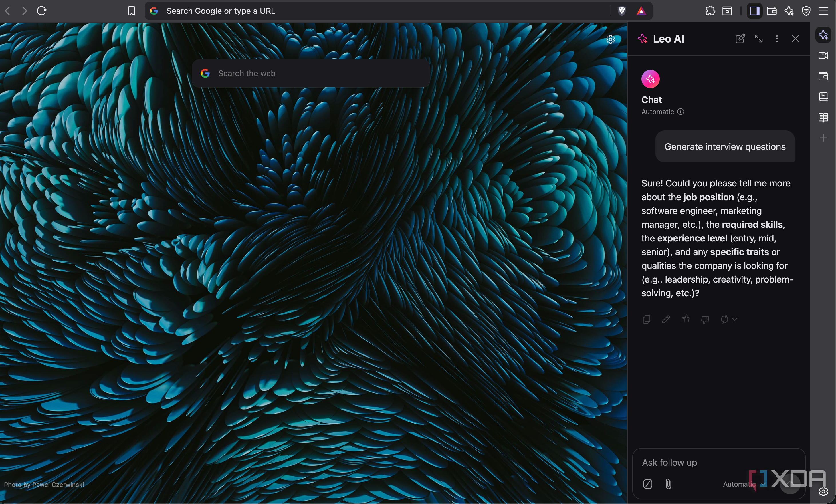Screen dimensions: 836x504
Task: Open the Photo by Pawel Czerwinski credit
Action: pos(44,484)
